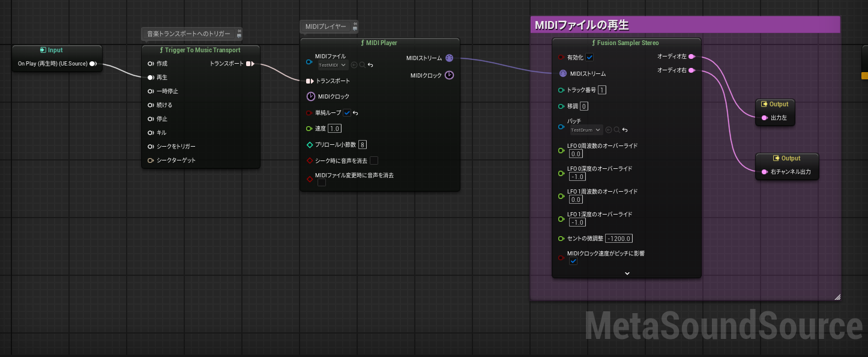Screen dimensions: 868x357
Task: Edit the トラック番号 value field
Action: click(x=601, y=90)
